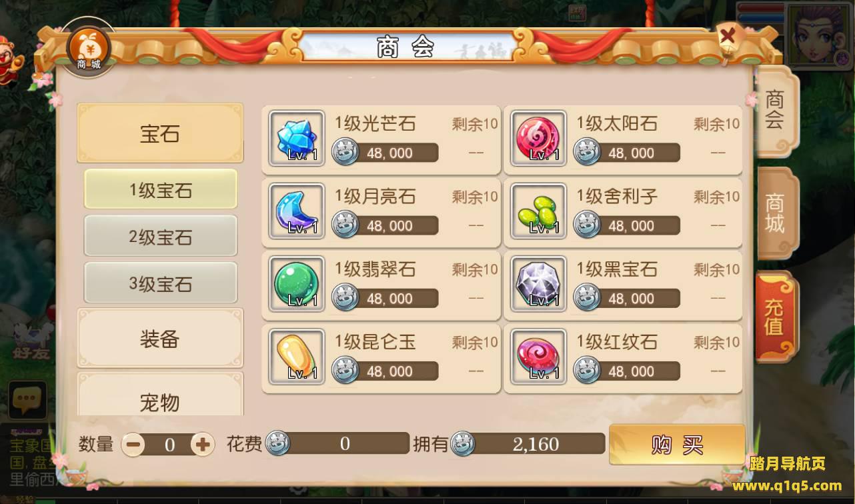Screen dimensions: 855x504
Task: Pick the 1级黑宝石 diamond icon
Action: click(x=539, y=284)
